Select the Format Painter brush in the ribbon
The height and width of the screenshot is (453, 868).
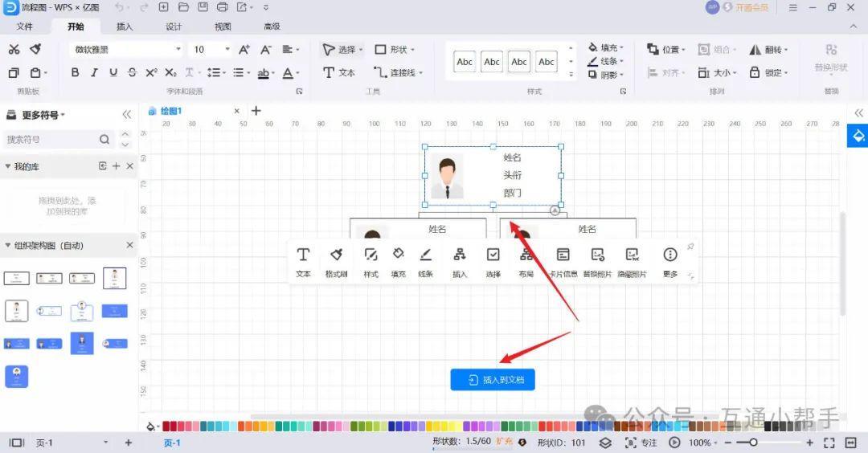tap(36, 49)
